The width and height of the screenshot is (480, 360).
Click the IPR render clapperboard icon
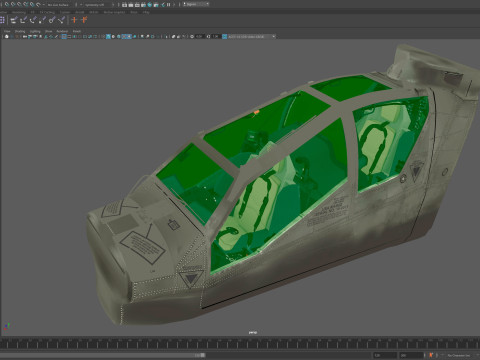point(137,5)
